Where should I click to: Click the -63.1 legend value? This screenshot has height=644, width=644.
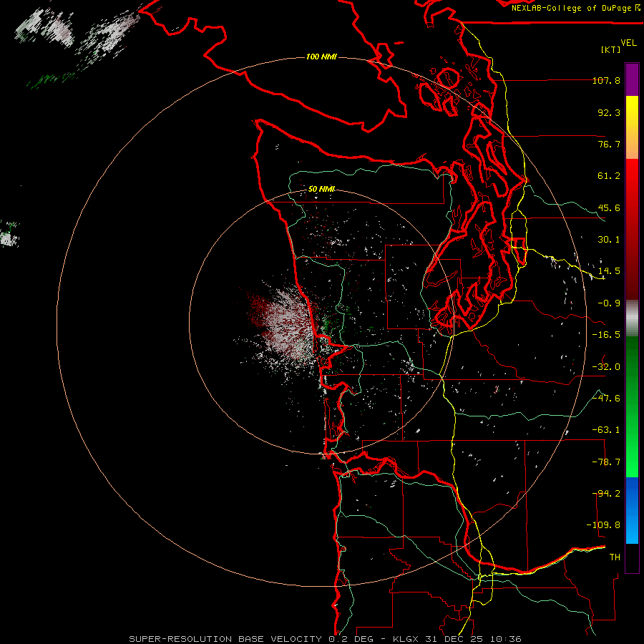606,430
